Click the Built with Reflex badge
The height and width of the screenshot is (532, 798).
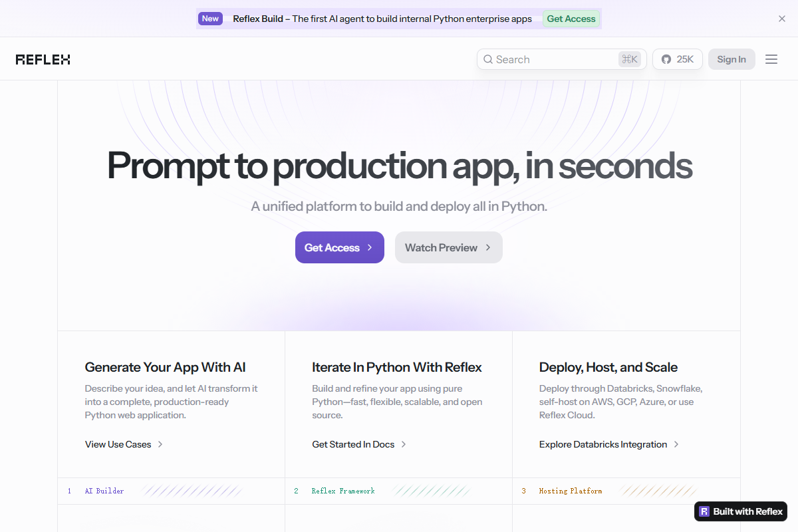pyautogui.click(x=741, y=511)
